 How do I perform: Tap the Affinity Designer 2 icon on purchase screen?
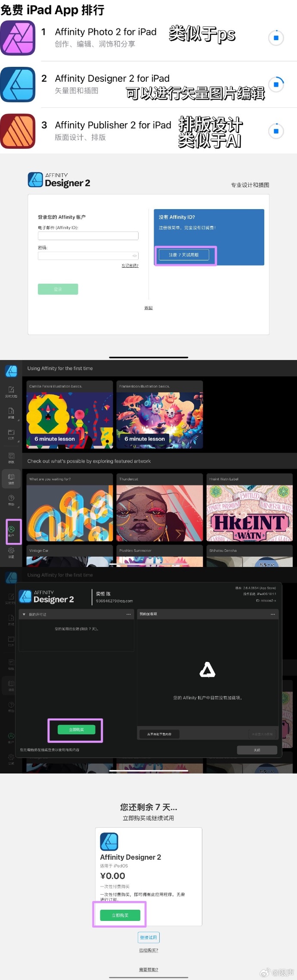click(109, 841)
